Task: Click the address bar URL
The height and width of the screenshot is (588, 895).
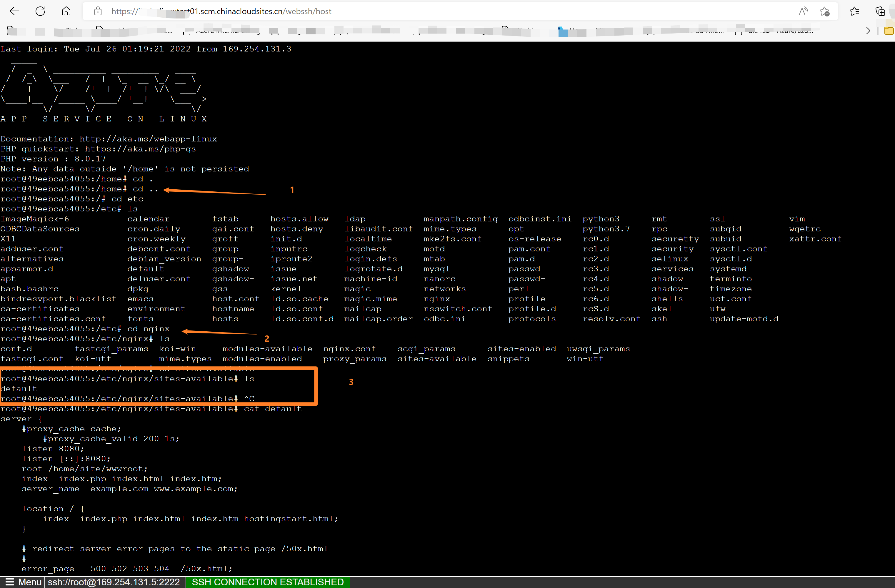Action: [241, 11]
